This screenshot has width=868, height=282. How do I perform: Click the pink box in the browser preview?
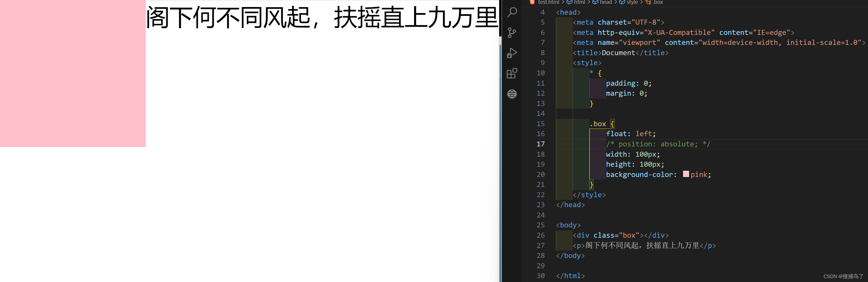(x=73, y=73)
